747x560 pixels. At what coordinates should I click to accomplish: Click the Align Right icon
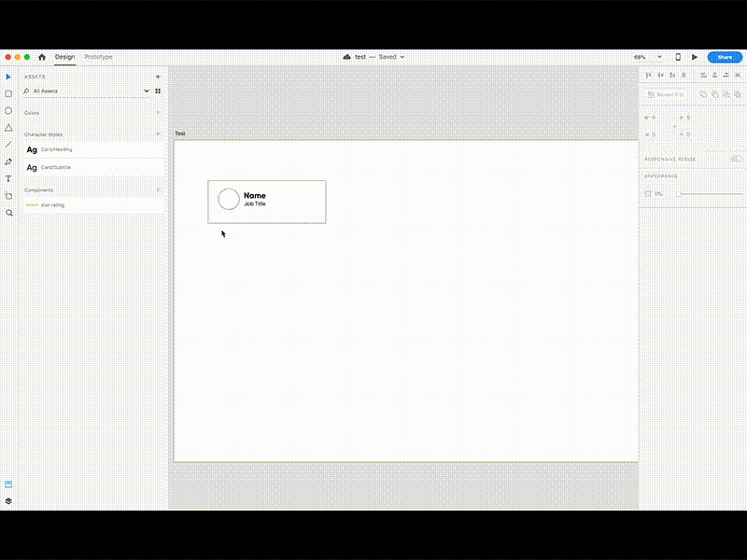click(x=726, y=76)
